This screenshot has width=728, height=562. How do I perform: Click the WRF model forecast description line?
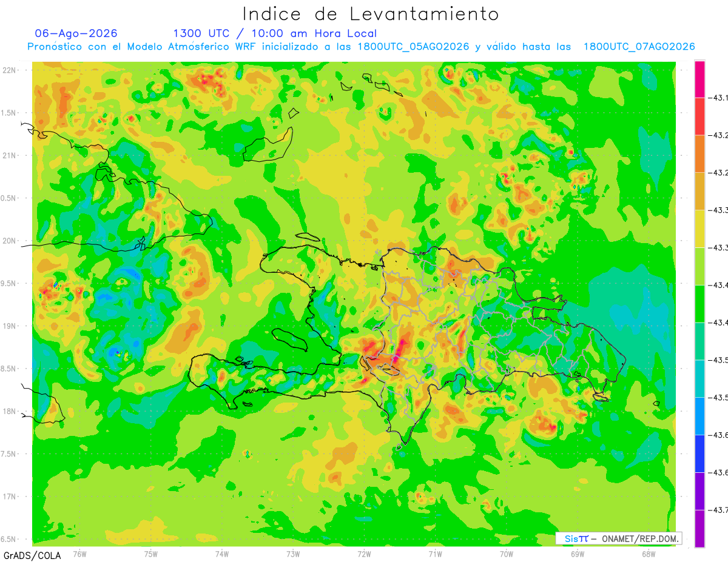click(361, 47)
